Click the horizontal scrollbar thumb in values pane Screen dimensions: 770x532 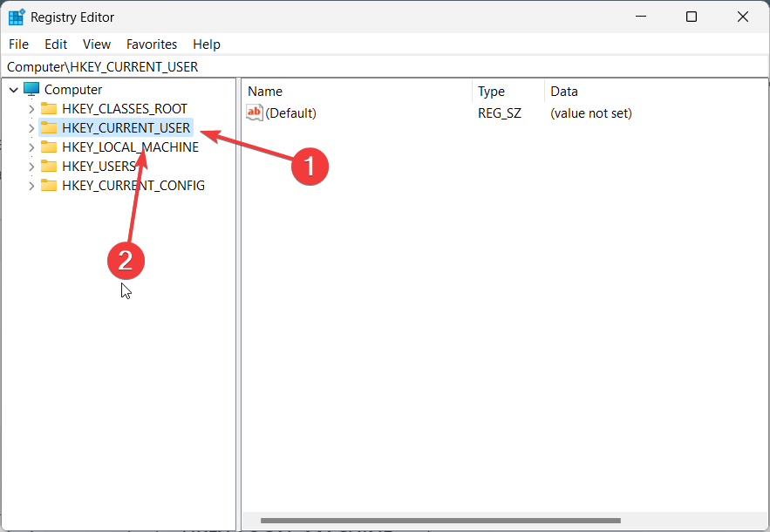[x=440, y=521]
